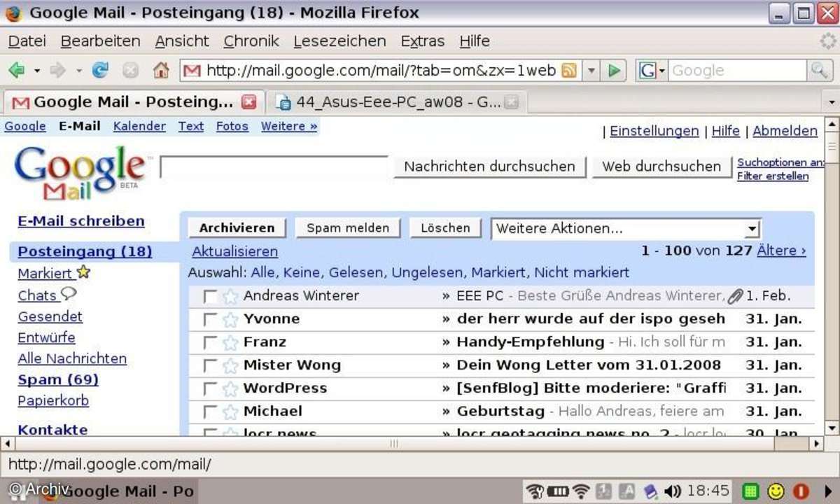
Task: Expand the Weitere » menu in Google bar
Action: click(289, 126)
